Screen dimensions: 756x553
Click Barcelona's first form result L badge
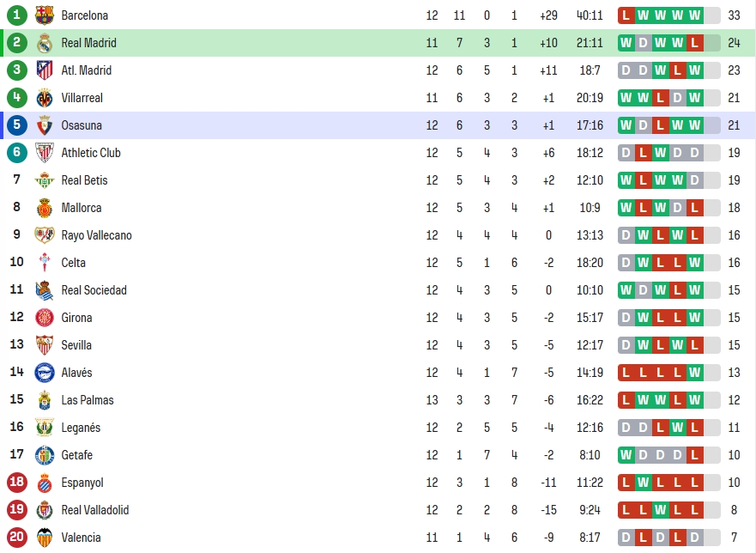(626, 15)
